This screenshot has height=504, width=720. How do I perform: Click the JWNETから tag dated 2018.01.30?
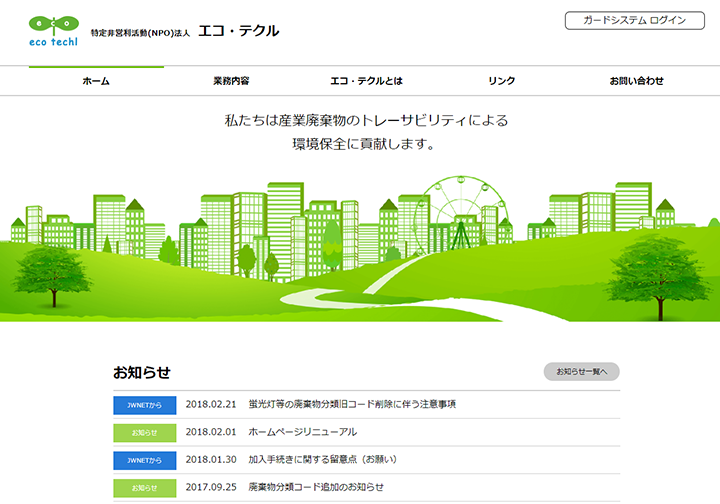[x=145, y=460]
